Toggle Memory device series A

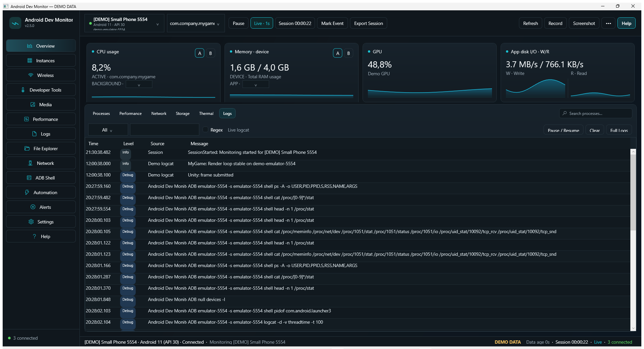pyautogui.click(x=338, y=53)
